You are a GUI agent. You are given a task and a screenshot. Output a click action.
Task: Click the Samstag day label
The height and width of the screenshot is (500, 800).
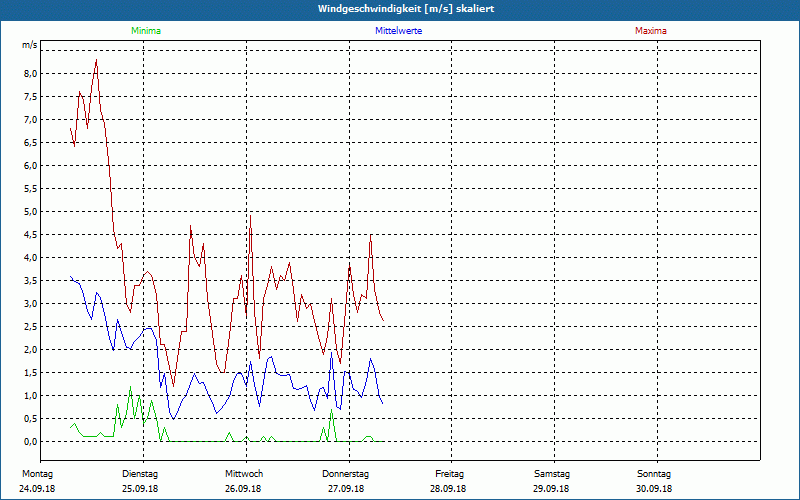[x=552, y=474]
